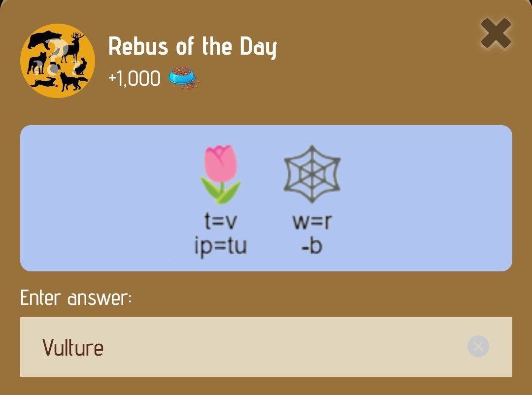This screenshot has width=532, height=395.
Task: Click the spider web emoji
Action: click(312, 174)
